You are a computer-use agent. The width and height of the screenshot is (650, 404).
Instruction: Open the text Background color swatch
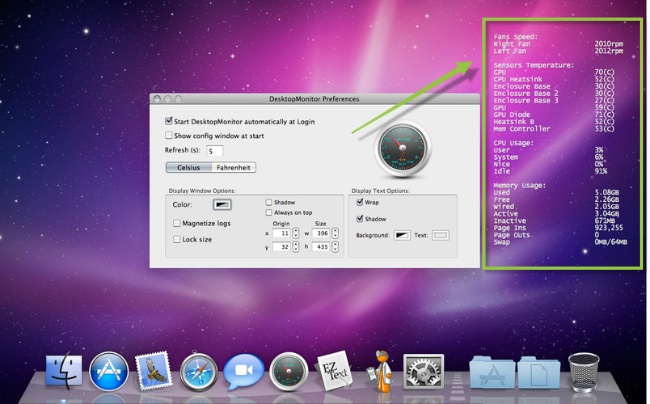click(402, 235)
